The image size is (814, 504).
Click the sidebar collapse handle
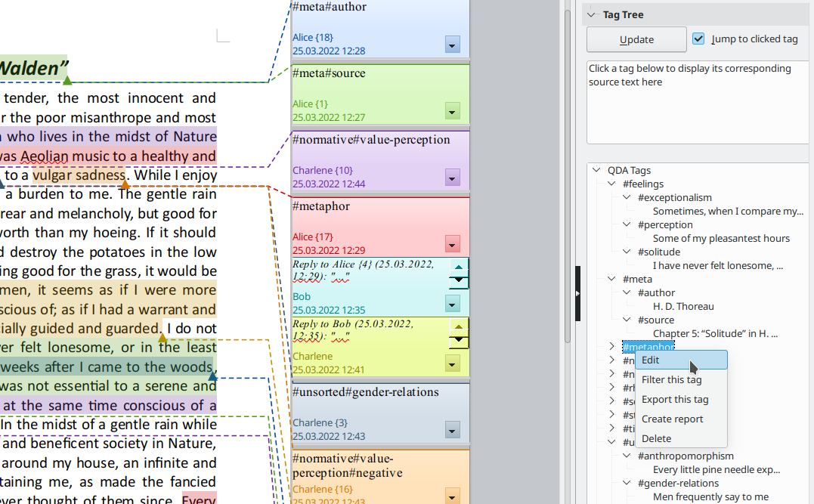click(x=577, y=294)
